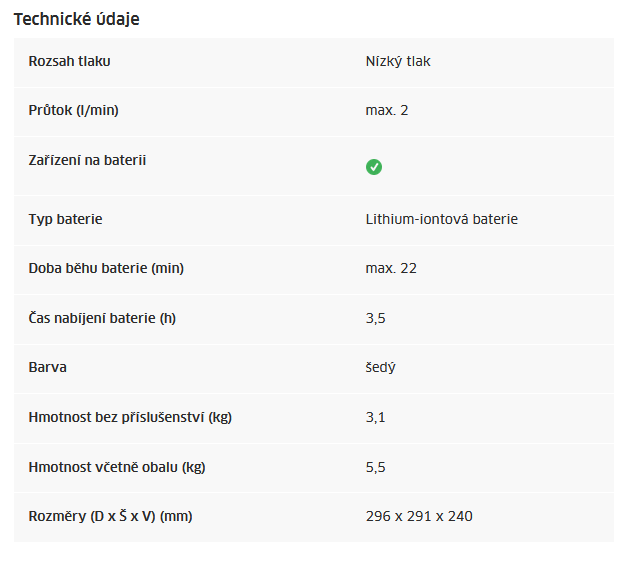Select the Rozsah tlaku label
This screenshot has height=566, width=626.
[x=69, y=61]
